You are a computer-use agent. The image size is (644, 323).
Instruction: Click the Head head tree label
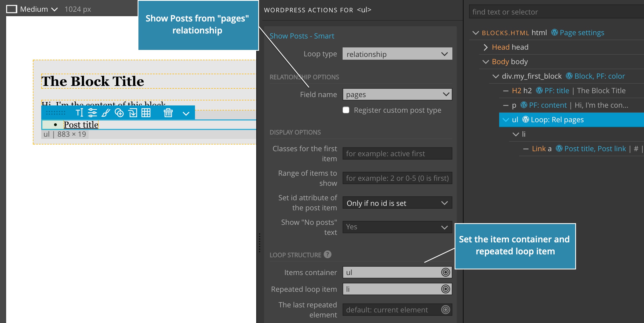[x=510, y=47]
